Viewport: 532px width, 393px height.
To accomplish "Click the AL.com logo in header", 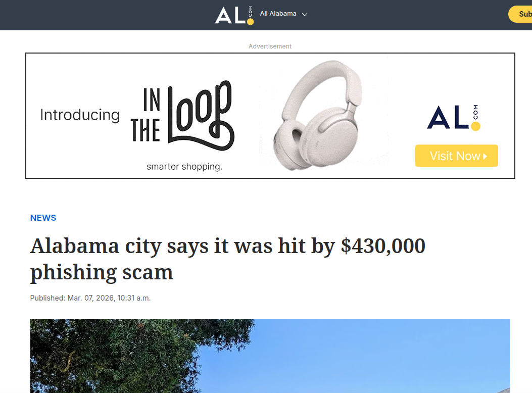I will click(234, 15).
